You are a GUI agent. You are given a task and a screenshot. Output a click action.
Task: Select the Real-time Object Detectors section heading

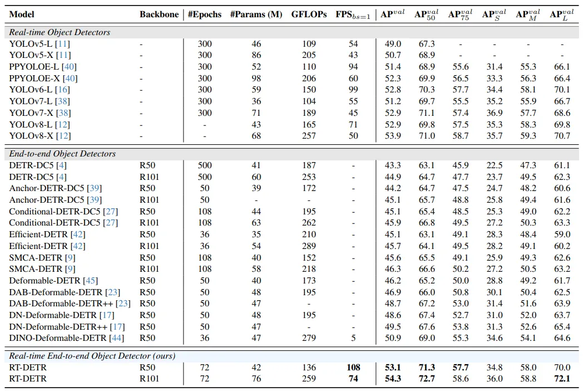[60, 32]
